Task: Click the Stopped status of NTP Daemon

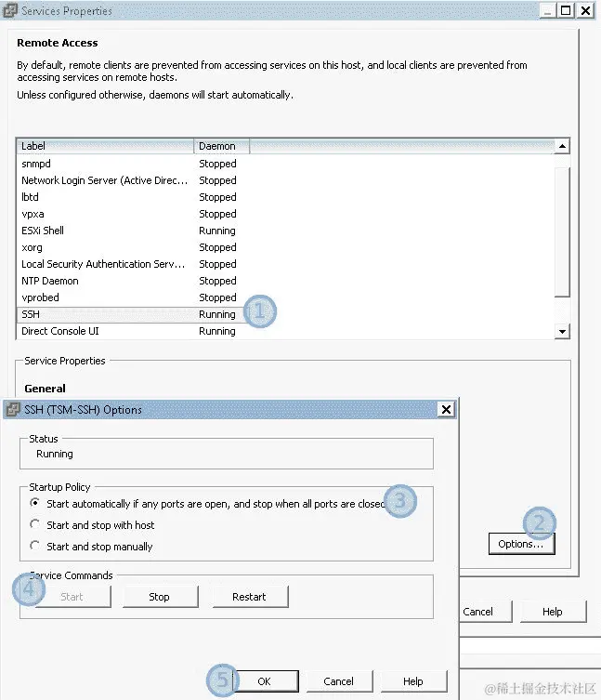Action: tap(217, 281)
